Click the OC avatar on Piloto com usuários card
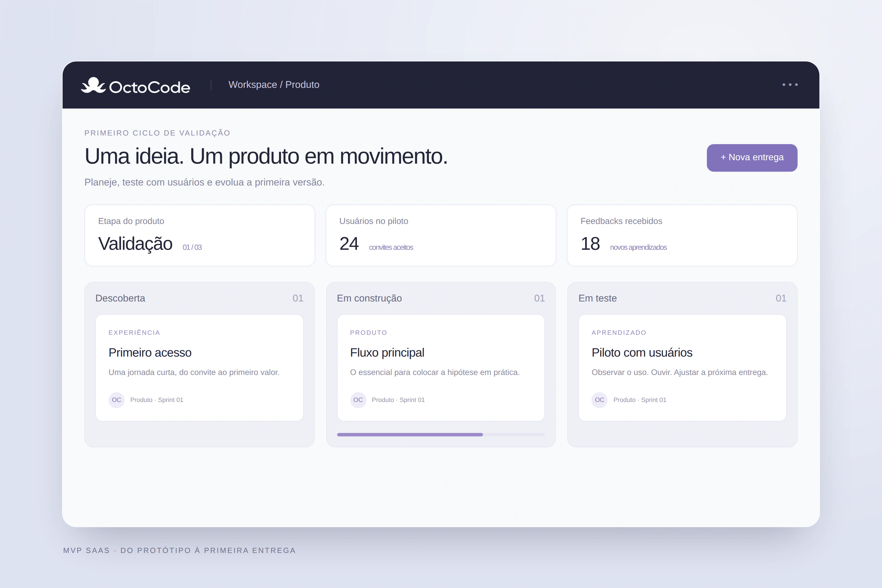Screen dimensions: 882x588 coord(599,400)
